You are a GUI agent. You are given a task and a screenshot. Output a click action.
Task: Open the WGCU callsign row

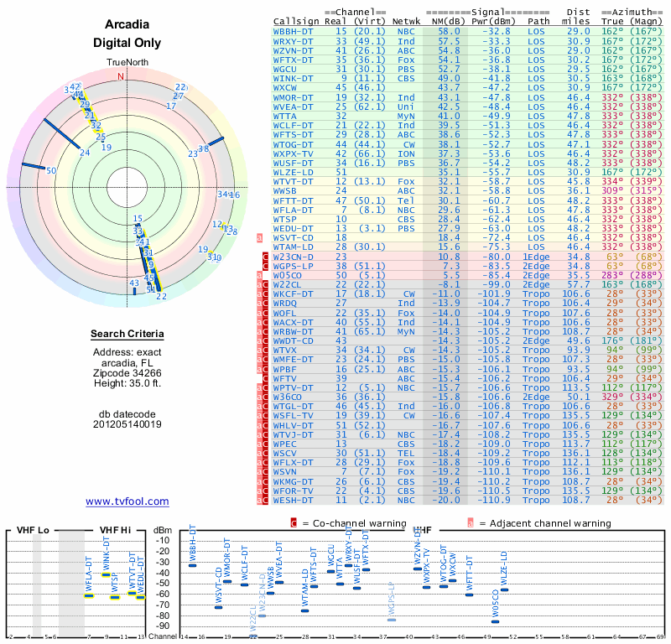[285, 70]
